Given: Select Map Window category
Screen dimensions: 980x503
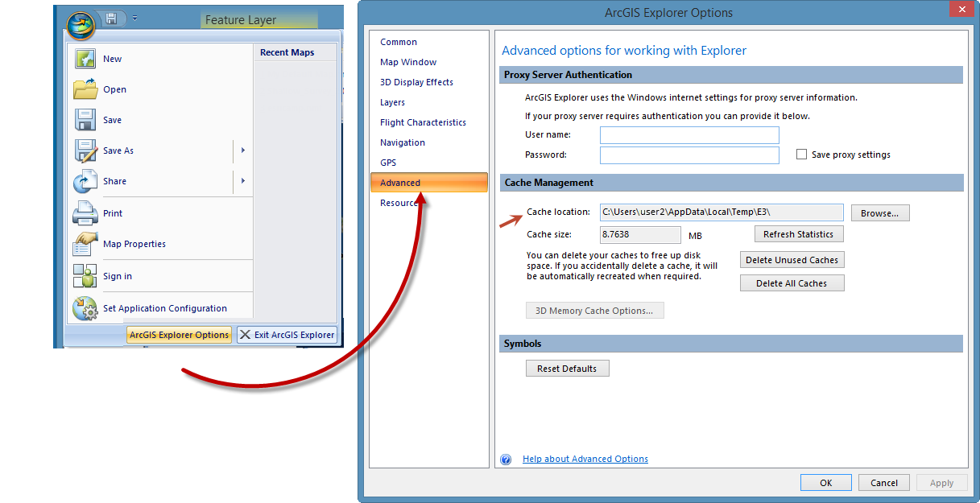Looking at the screenshot, I should pyautogui.click(x=408, y=62).
